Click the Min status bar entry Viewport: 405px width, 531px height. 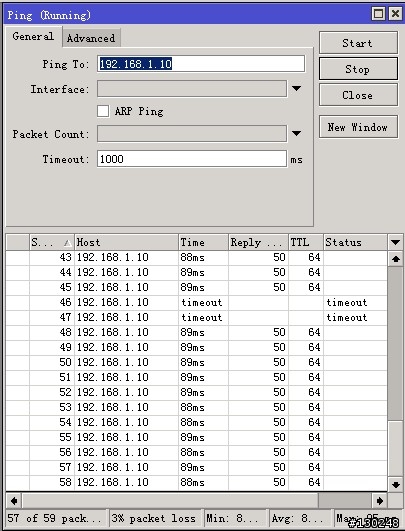[235, 518]
